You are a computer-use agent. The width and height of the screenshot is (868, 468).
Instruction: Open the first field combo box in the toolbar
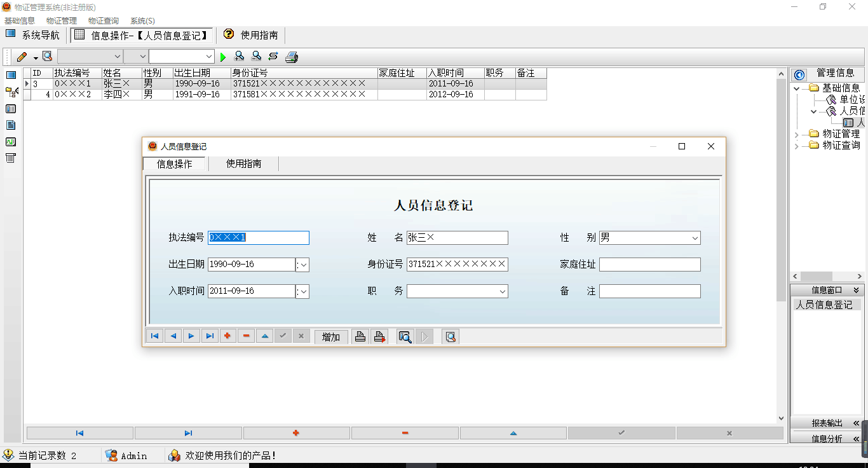[x=90, y=57]
